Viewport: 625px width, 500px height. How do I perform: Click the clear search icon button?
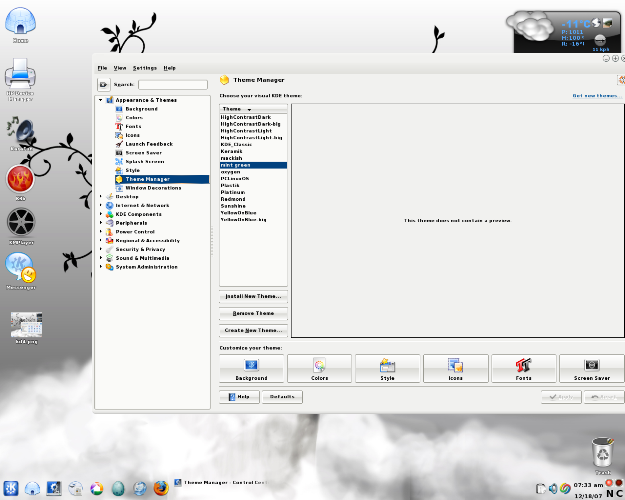[x=104, y=85]
